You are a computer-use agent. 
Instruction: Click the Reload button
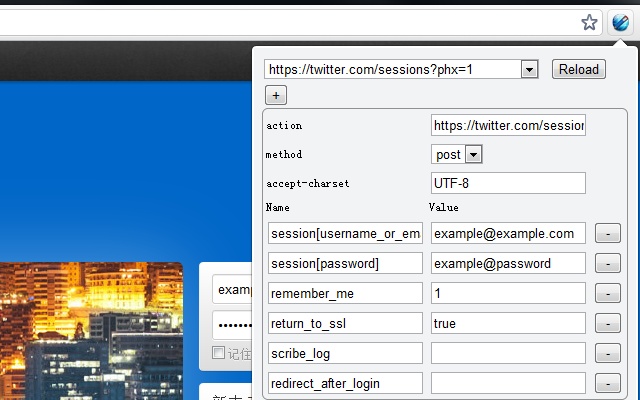click(x=578, y=69)
